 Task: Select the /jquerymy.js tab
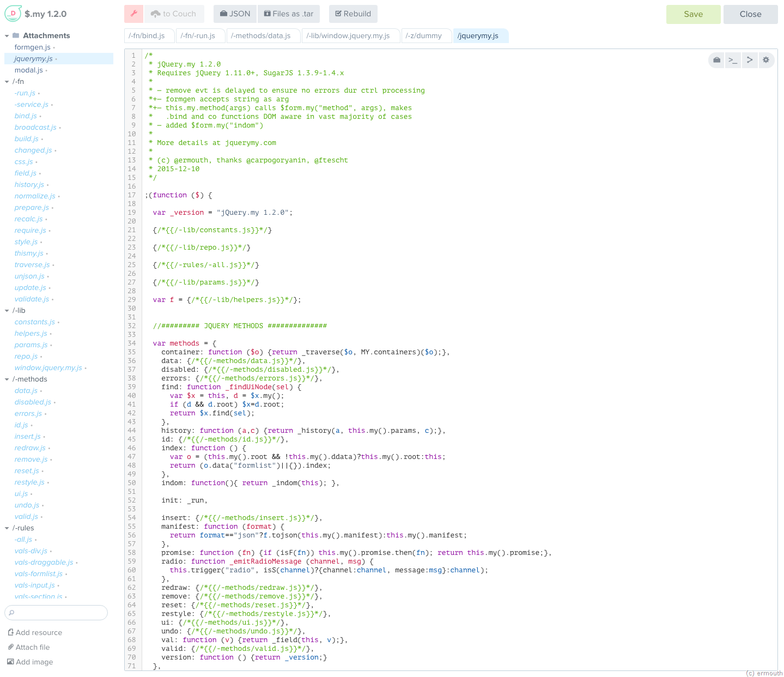(x=481, y=35)
